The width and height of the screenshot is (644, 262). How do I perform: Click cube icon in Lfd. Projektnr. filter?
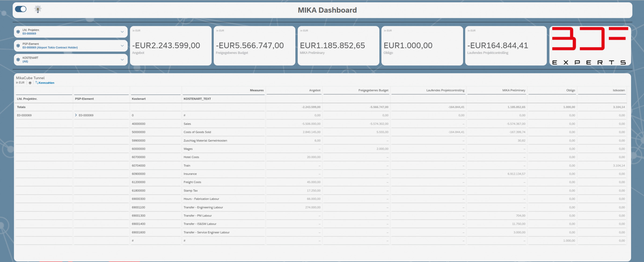tap(18, 32)
